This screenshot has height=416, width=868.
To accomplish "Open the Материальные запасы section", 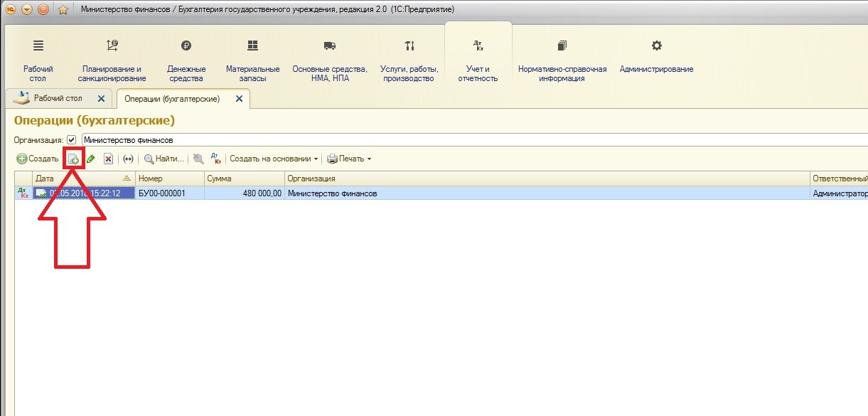I will pyautogui.click(x=252, y=60).
